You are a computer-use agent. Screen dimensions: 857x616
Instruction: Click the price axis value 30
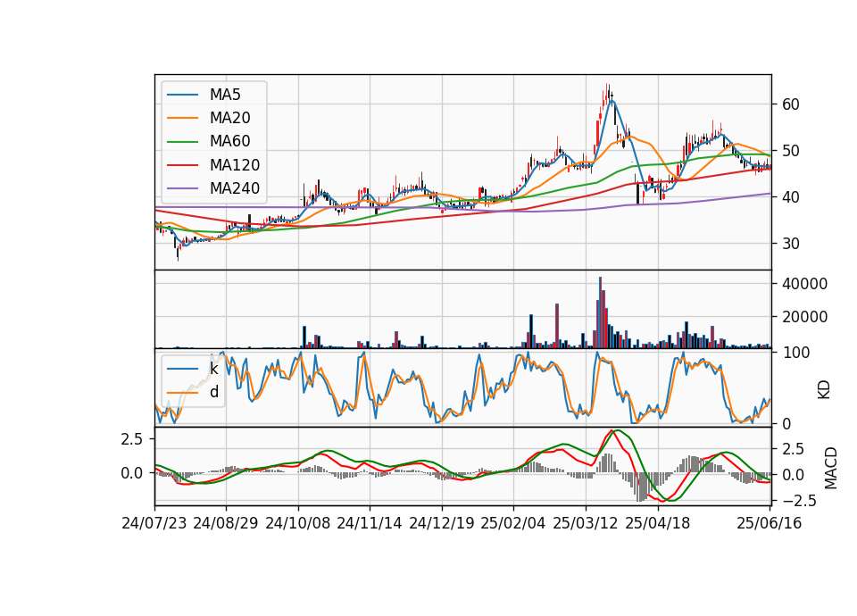tap(791, 244)
